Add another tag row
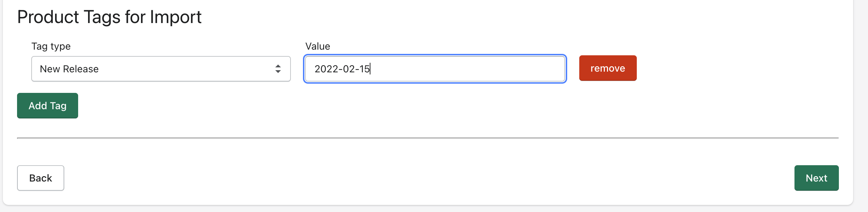The height and width of the screenshot is (212, 868). click(x=48, y=106)
